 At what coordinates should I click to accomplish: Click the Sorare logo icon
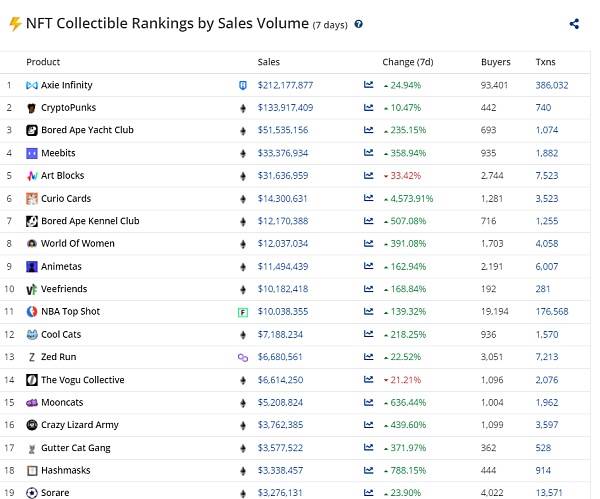point(32,492)
